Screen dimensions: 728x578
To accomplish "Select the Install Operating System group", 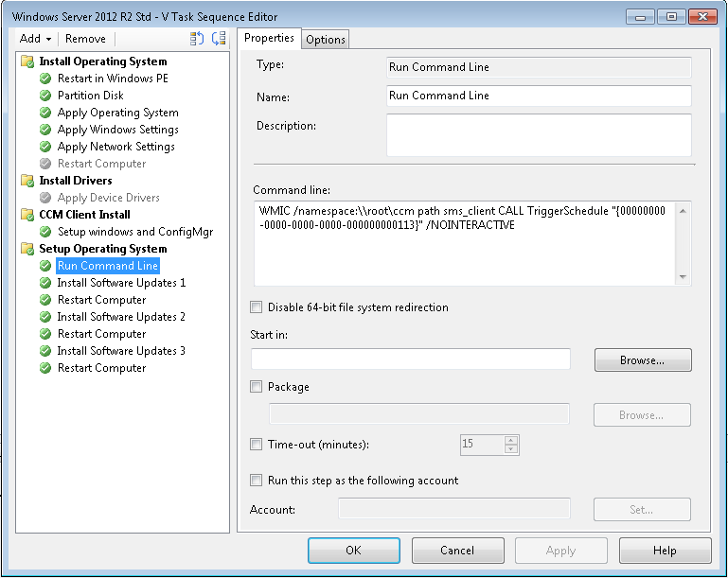I will click(103, 61).
